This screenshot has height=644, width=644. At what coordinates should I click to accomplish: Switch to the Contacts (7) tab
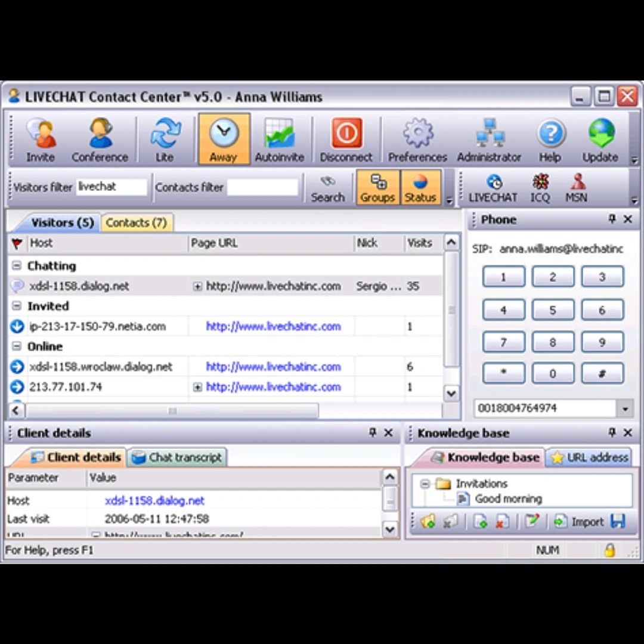tap(136, 222)
